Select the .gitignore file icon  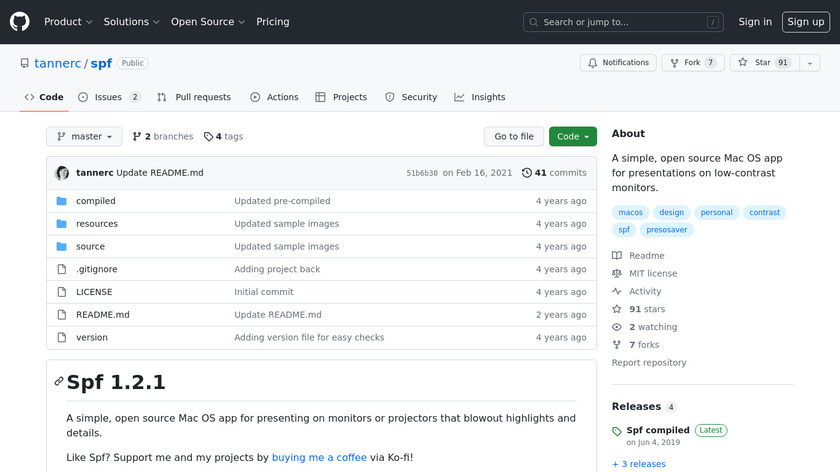(62, 269)
